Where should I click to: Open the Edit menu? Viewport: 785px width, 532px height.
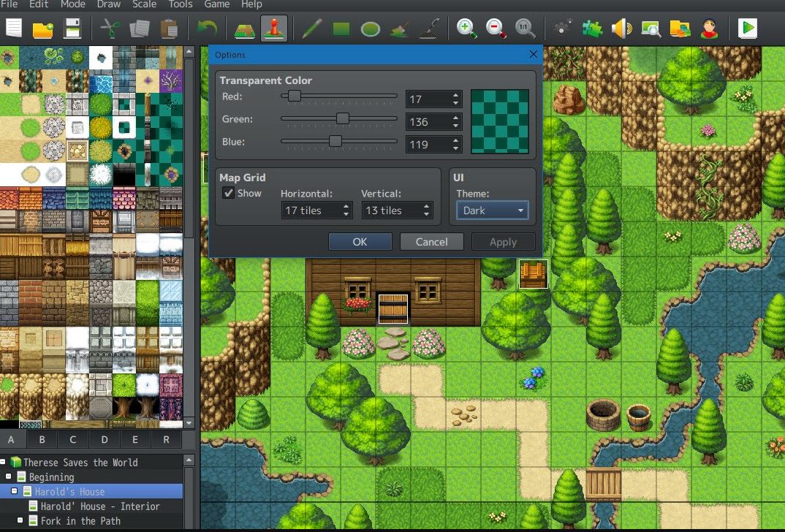point(39,4)
